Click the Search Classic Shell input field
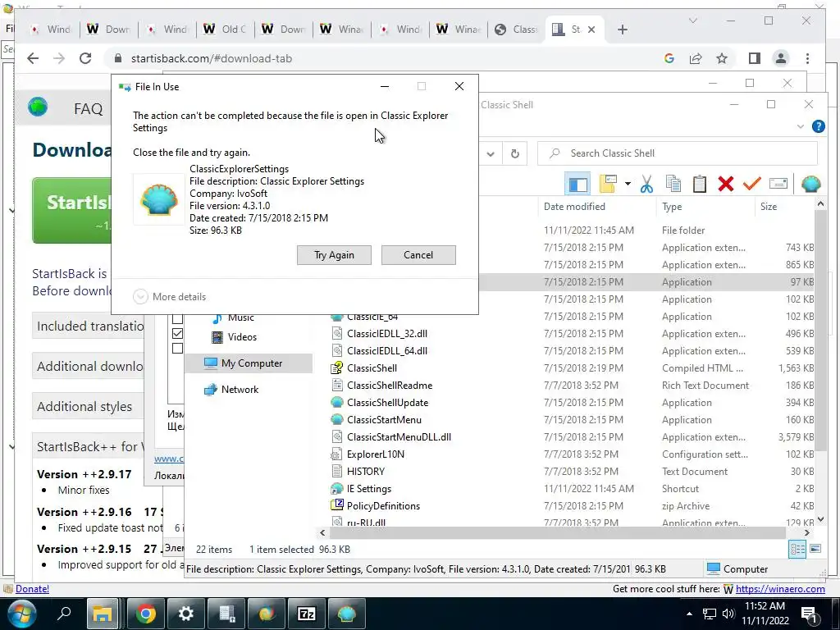Image resolution: width=840 pixels, height=630 pixels. pos(677,153)
